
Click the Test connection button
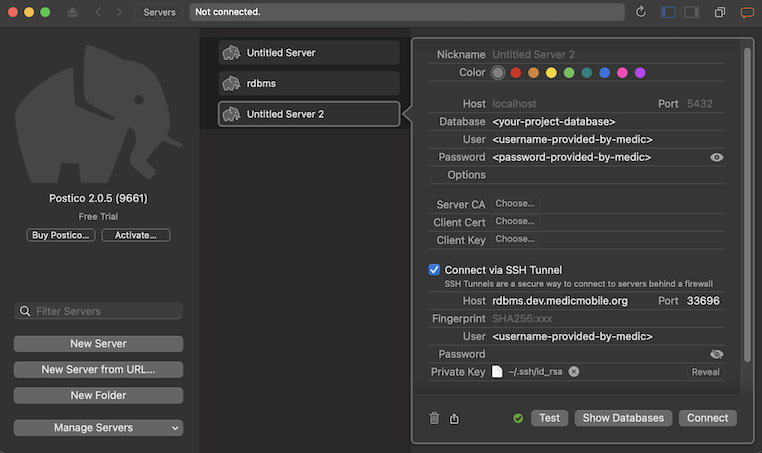click(x=549, y=418)
